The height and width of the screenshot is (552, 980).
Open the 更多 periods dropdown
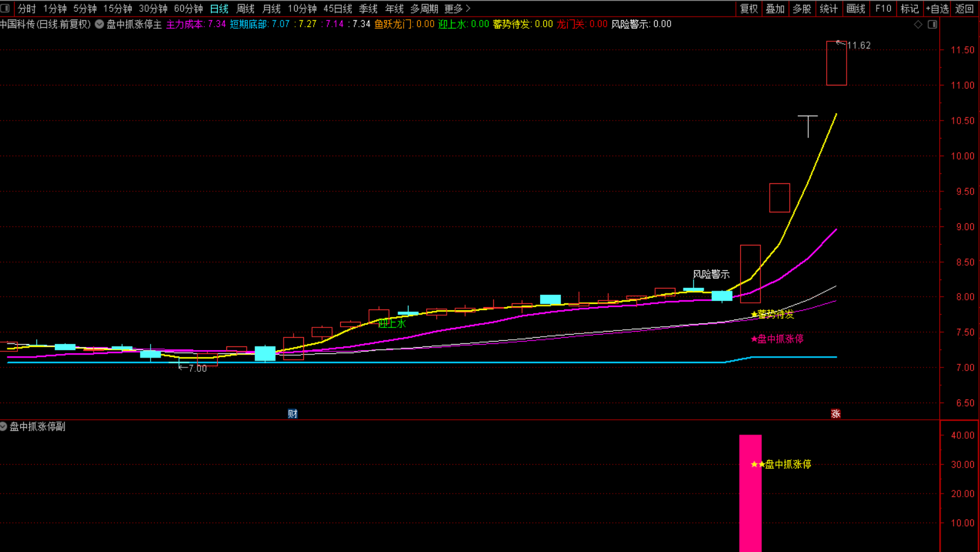pos(457,9)
